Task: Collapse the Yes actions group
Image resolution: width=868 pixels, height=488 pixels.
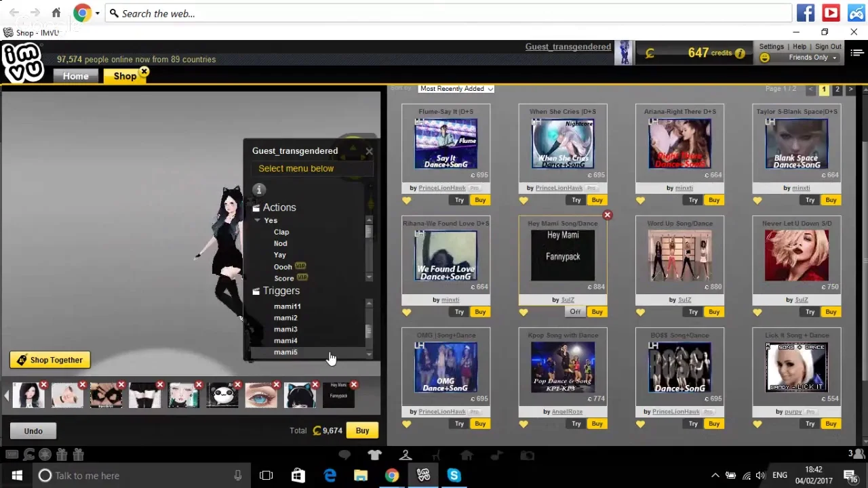Action: coord(258,221)
